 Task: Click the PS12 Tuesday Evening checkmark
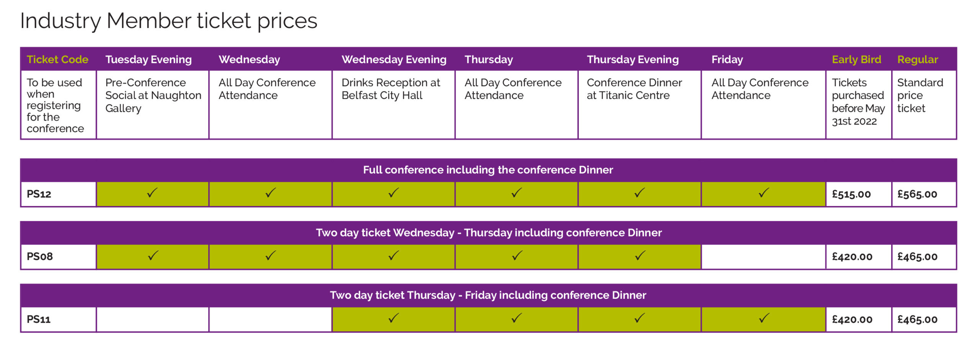(x=152, y=193)
